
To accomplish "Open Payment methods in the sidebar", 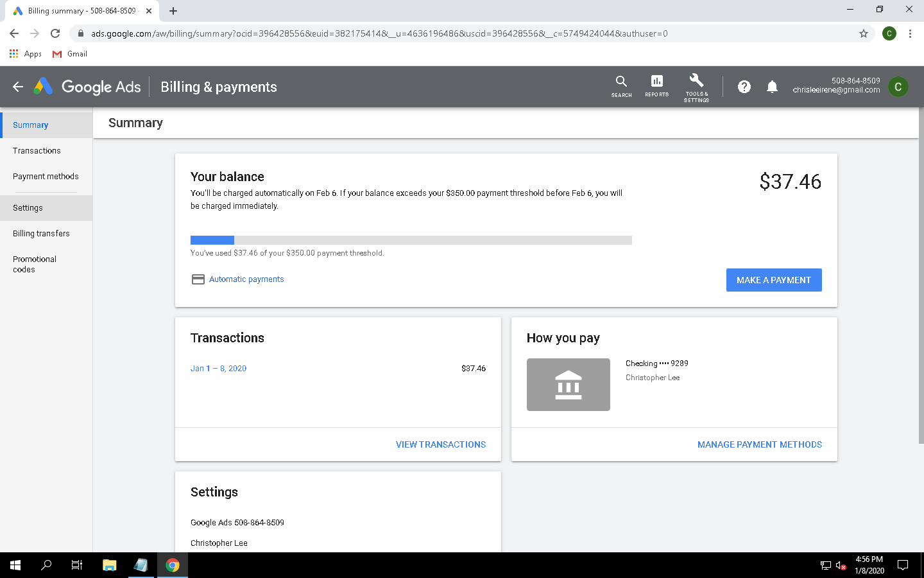I will pyautogui.click(x=46, y=177).
